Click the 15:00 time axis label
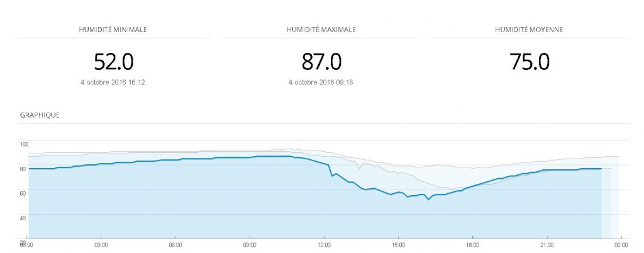 click(x=399, y=244)
